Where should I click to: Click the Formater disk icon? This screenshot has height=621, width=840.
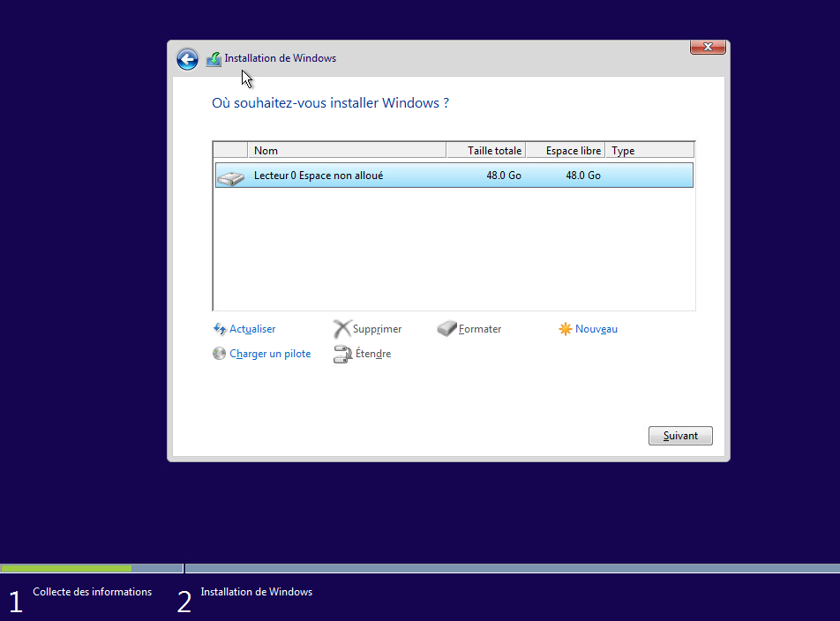446,329
